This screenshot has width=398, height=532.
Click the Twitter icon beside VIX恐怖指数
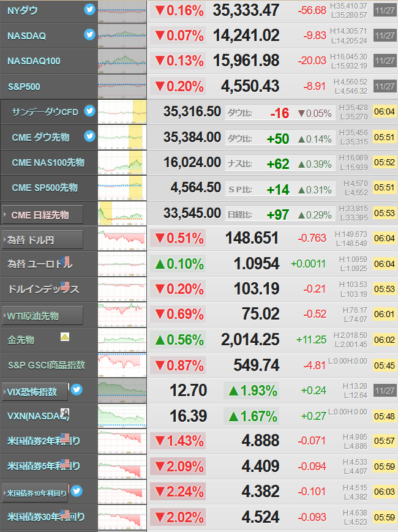tap(77, 389)
